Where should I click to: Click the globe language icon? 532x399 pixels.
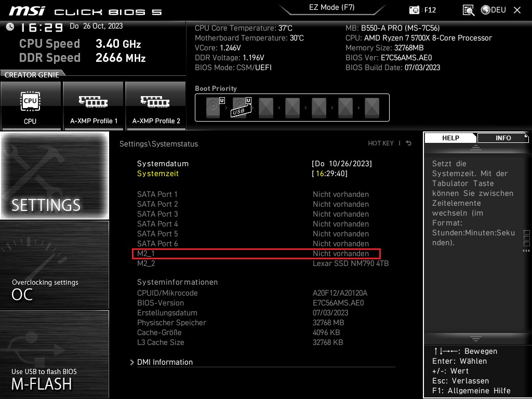(486, 10)
